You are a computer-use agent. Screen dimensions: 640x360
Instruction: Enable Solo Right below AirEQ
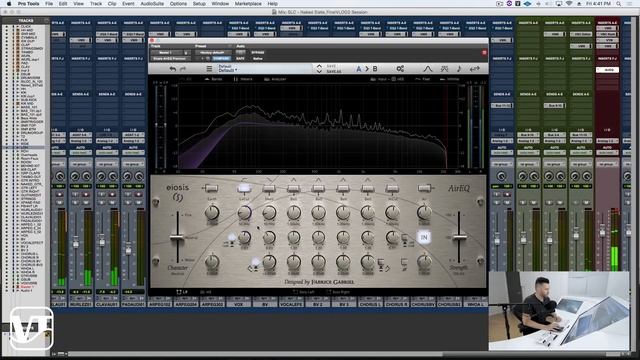click(338, 292)
